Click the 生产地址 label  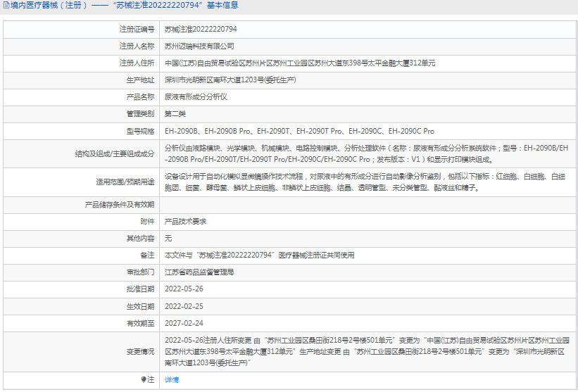click(140, 80)
